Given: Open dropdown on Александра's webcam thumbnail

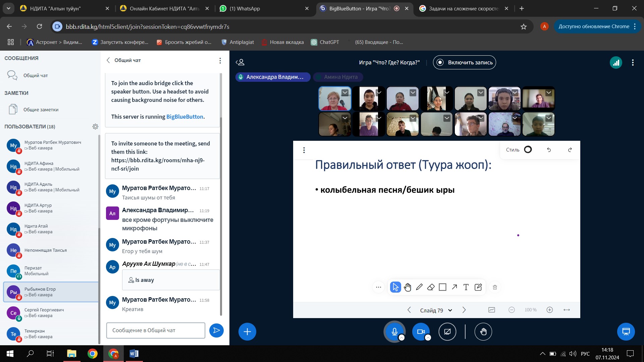Looking at the screenshot, I should click(345, 93).
